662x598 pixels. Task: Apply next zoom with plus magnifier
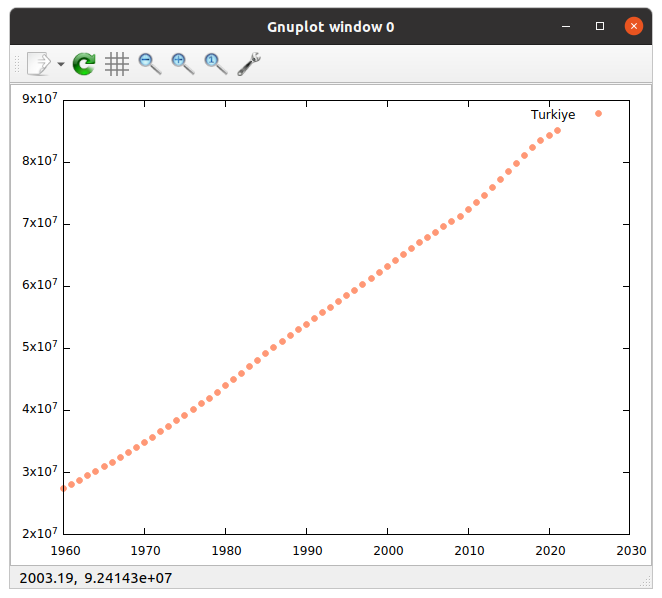coord(182,64)
